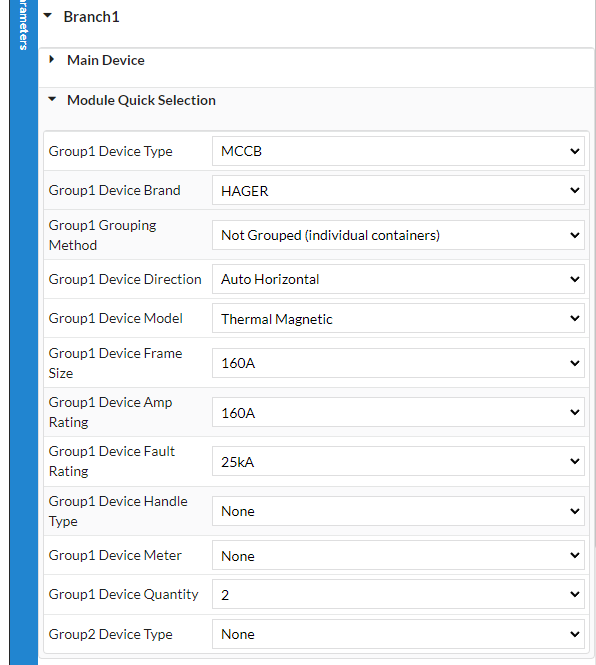Collapse the Module Quick Selection section
Image resolution: width=596 pixels, height=665 pixels.
coord(52,100)
